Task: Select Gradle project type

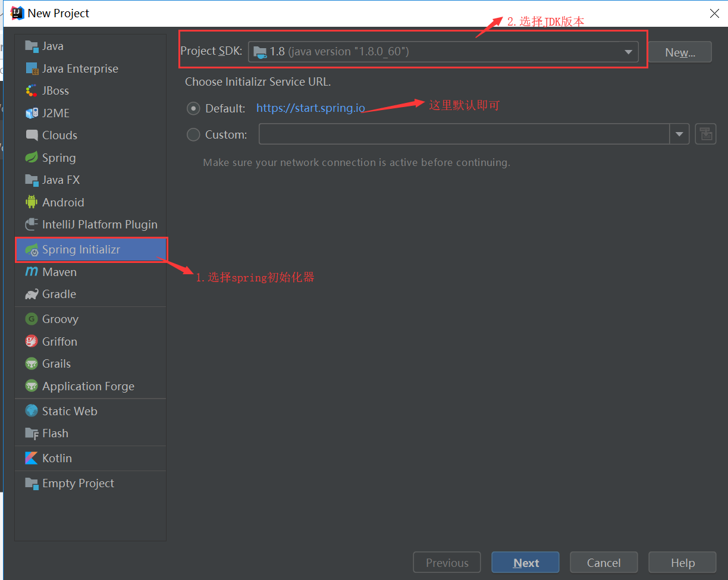Action: (x=90, y=294)
